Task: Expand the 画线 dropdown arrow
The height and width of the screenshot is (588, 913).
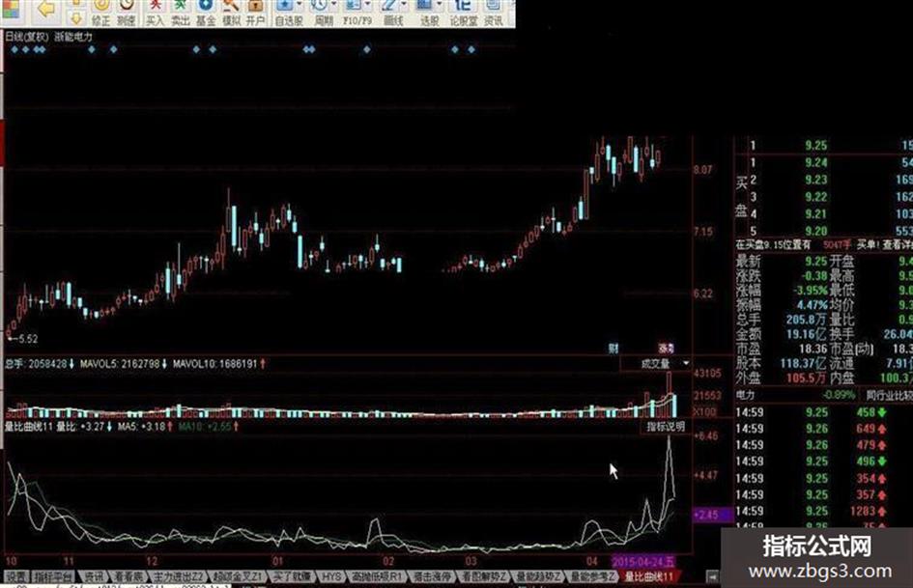Action: point(403,5)
